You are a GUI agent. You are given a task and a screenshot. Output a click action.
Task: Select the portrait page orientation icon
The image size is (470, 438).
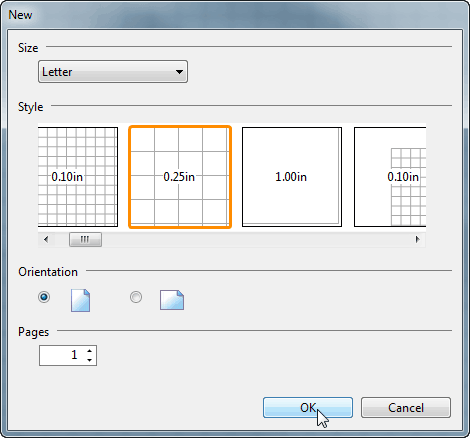[80, 300]
